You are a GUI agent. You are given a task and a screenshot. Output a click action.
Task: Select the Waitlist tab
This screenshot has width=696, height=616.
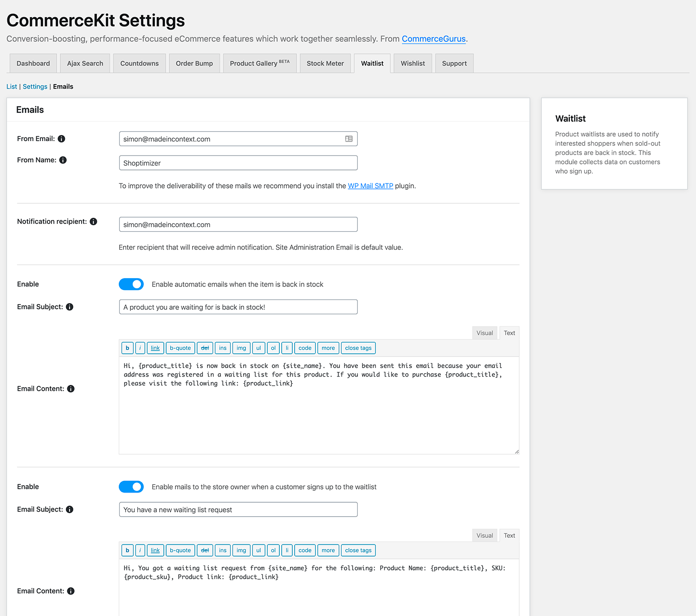372,63
